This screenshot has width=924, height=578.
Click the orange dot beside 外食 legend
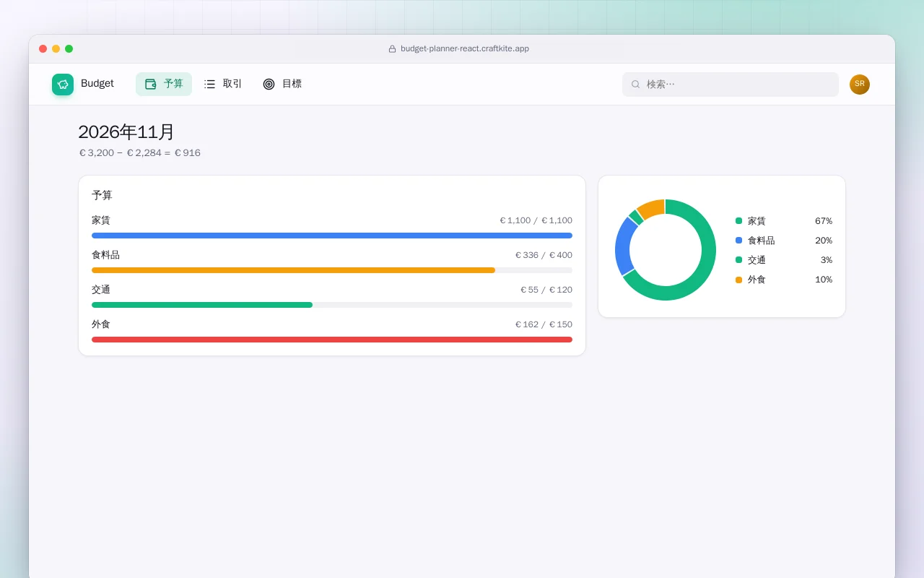pyautogui.click(x=738, y=280)
